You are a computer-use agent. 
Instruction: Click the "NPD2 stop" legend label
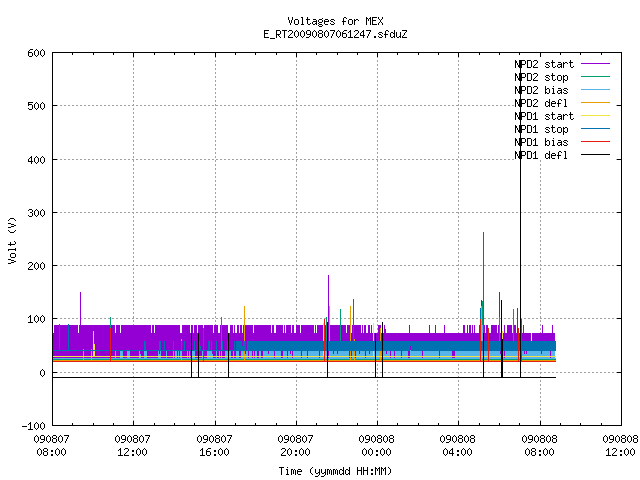point(541,77)
